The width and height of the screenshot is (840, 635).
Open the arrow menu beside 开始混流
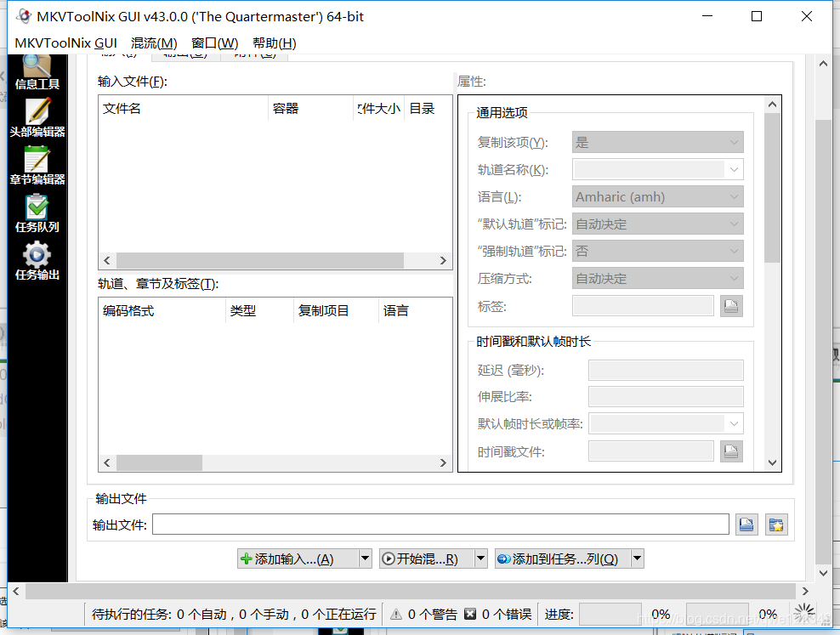(x=481, y=558)
